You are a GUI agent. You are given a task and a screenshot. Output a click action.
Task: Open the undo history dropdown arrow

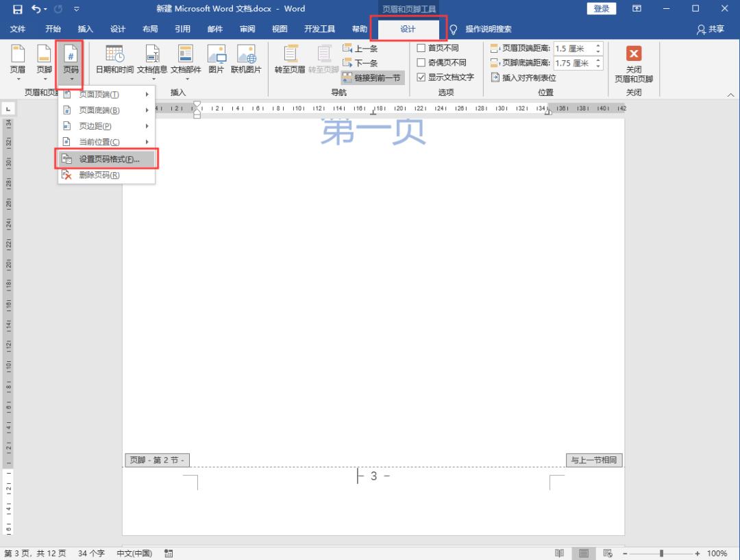45,9
